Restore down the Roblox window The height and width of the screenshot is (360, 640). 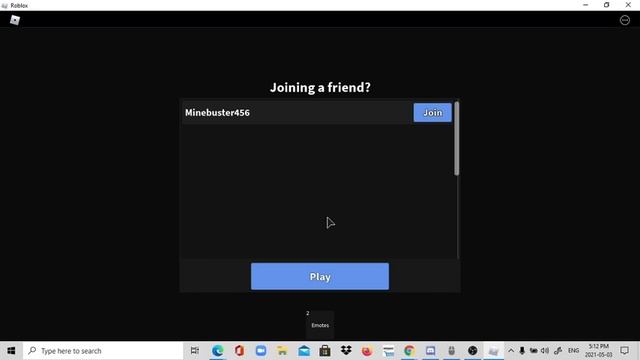(607, 5)
